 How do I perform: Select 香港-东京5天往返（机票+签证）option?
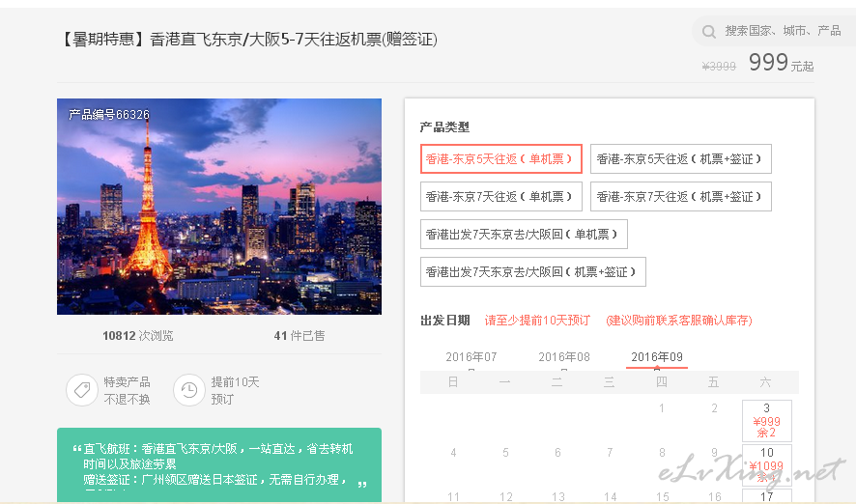(681, 158)
